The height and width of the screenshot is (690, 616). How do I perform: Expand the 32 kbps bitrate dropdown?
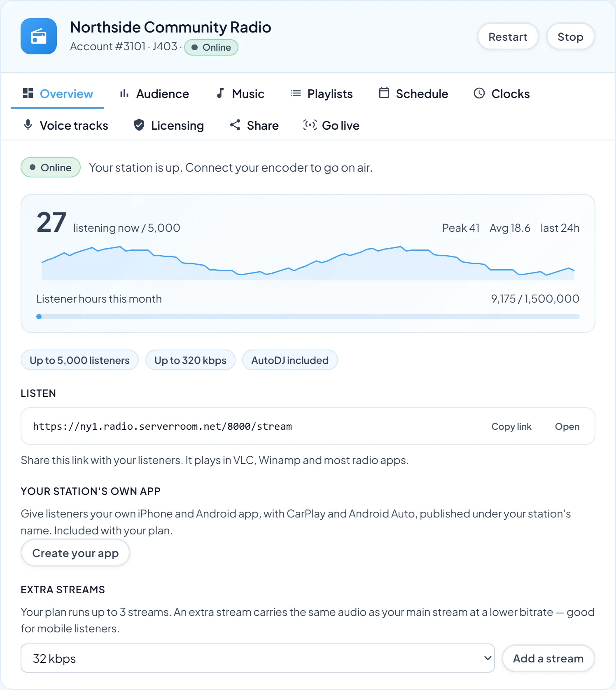[x=258, y=658]
